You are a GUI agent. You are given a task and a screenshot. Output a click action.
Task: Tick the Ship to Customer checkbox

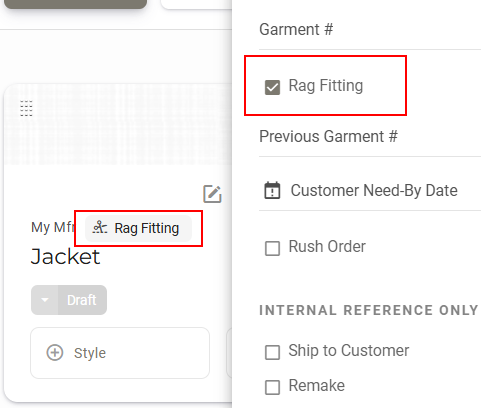272,352
